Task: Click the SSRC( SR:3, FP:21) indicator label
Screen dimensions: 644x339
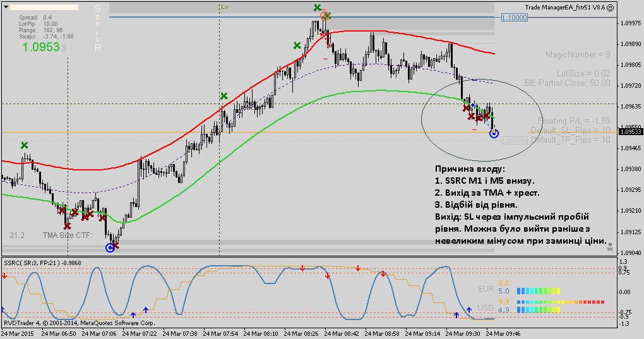Action: click(x=42, y=263)
